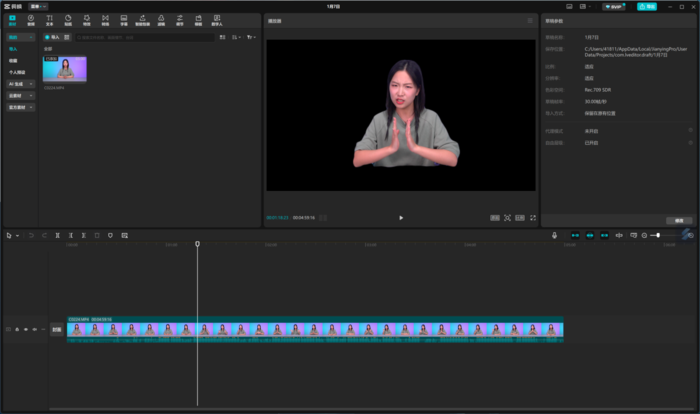Click the 修改 button in draft parameters
The height and width of the screenshot is (414, 700).
point(678,220)
